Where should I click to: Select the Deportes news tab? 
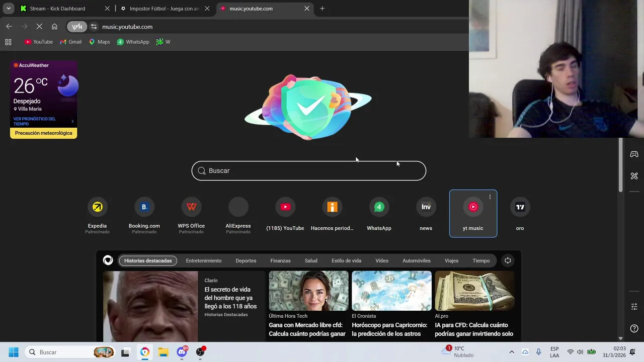(x=246, y=260)
